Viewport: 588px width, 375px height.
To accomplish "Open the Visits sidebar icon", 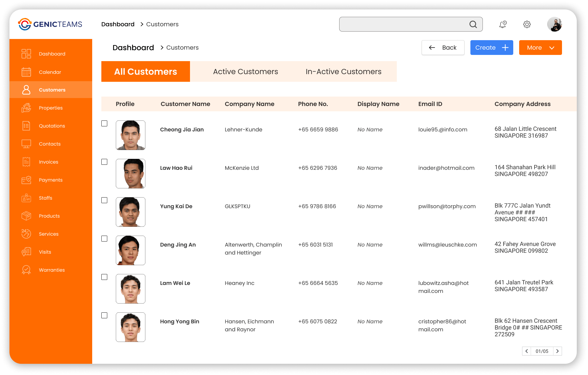I will click(x=26, y=252).
